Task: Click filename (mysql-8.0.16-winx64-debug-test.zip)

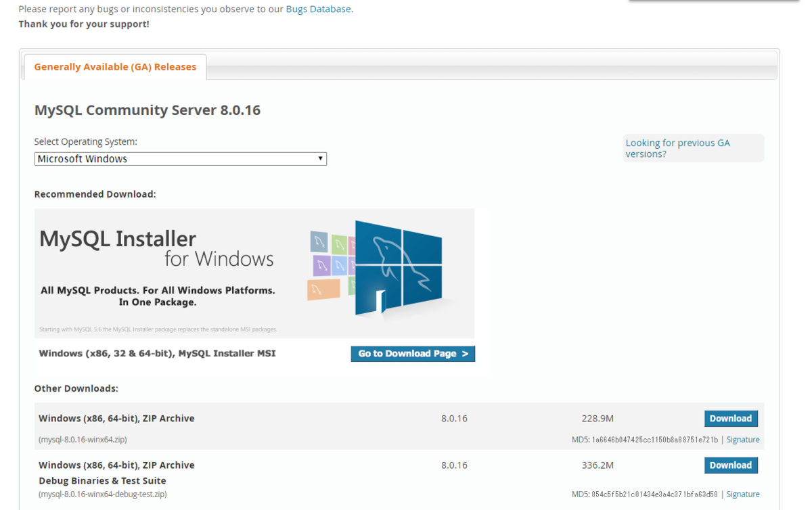Action: [103, 494]
